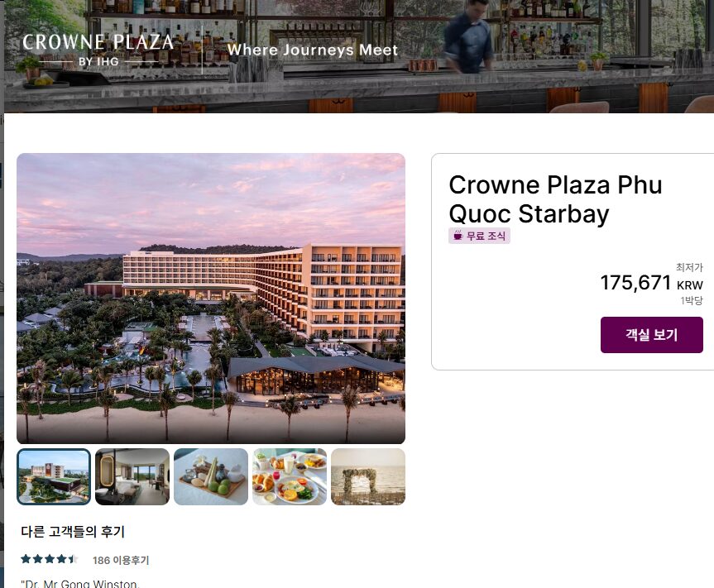Click the 다른 고객들의 후기 heading
The image size is (714, 588).
tap(73, 532)
